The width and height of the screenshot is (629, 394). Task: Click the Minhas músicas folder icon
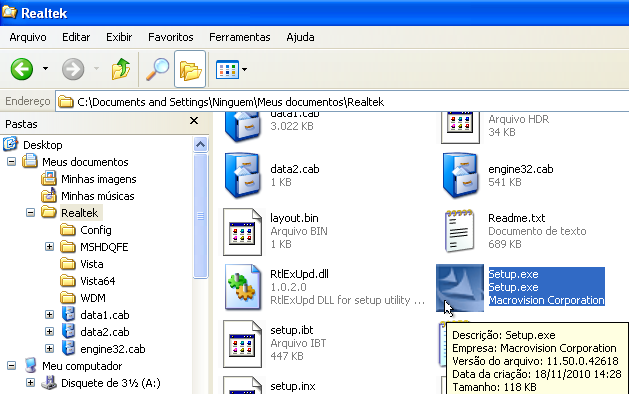point(49,195)
